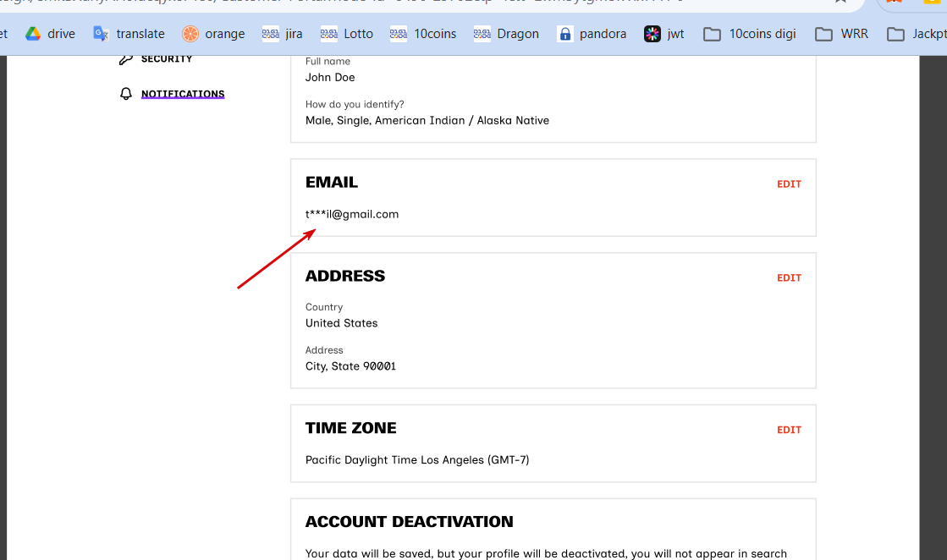Image resolution: width=947 pixels, height=560 pixels.
Task: Click the Address section heading
Action: 344,276
